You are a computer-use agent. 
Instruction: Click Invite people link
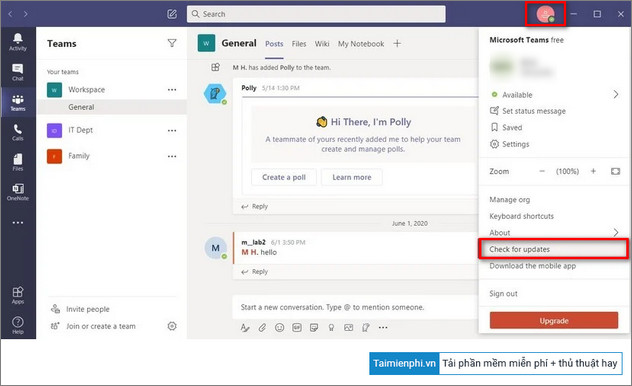click(x=80, y=309)
